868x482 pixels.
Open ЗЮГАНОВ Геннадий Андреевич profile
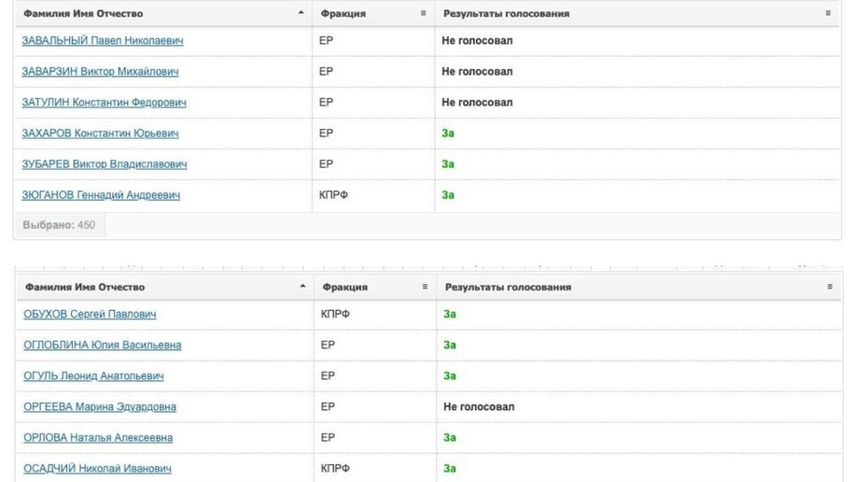101,195
